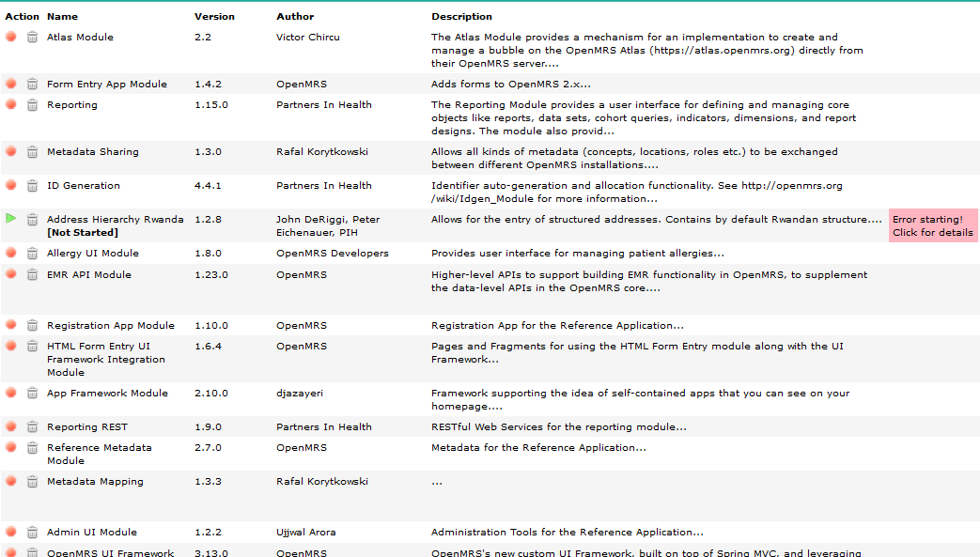Click the version '1.3.3' cell
The image size is (980, 557).
[x=208, y=481]
